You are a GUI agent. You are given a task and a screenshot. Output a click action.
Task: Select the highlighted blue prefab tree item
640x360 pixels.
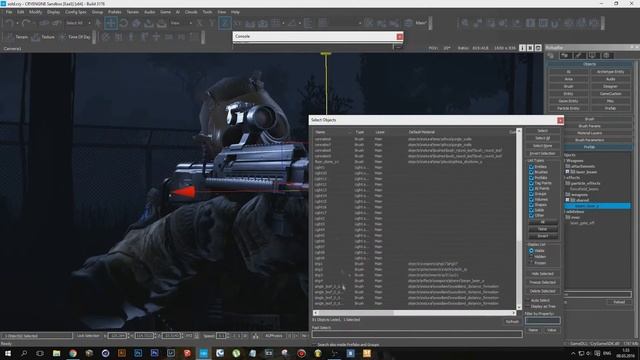(x=598, y=206)
